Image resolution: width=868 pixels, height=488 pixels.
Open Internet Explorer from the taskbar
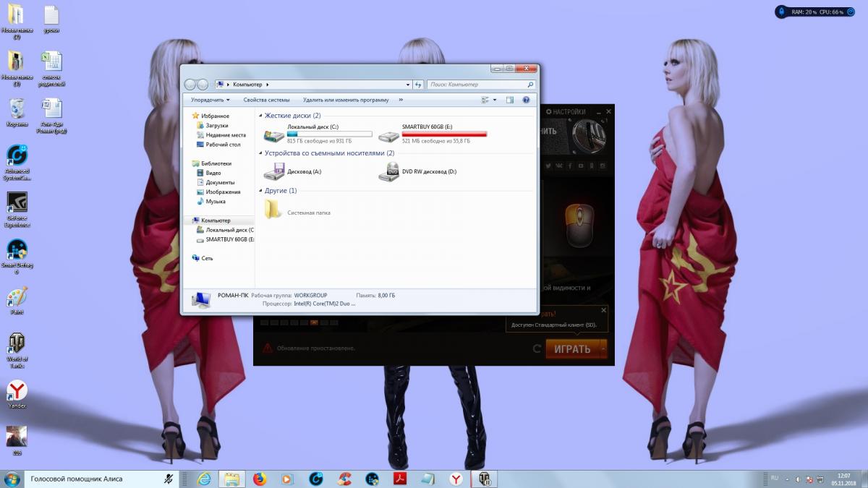point(205,479)
